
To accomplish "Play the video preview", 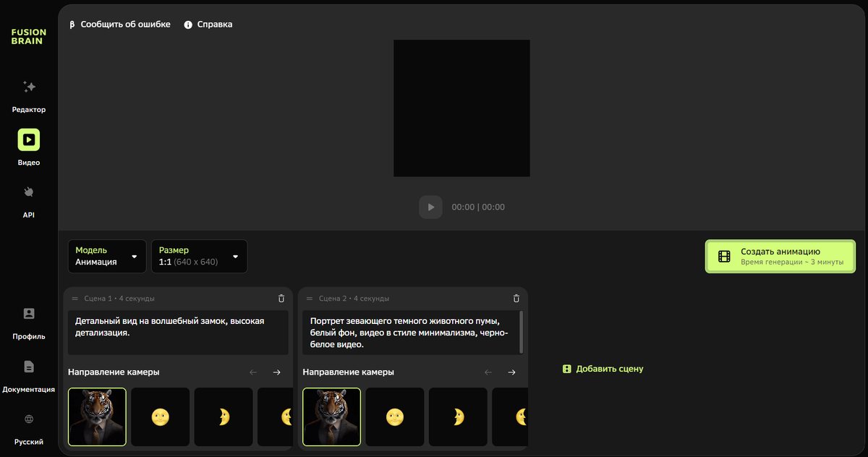I will pos(430,207).
